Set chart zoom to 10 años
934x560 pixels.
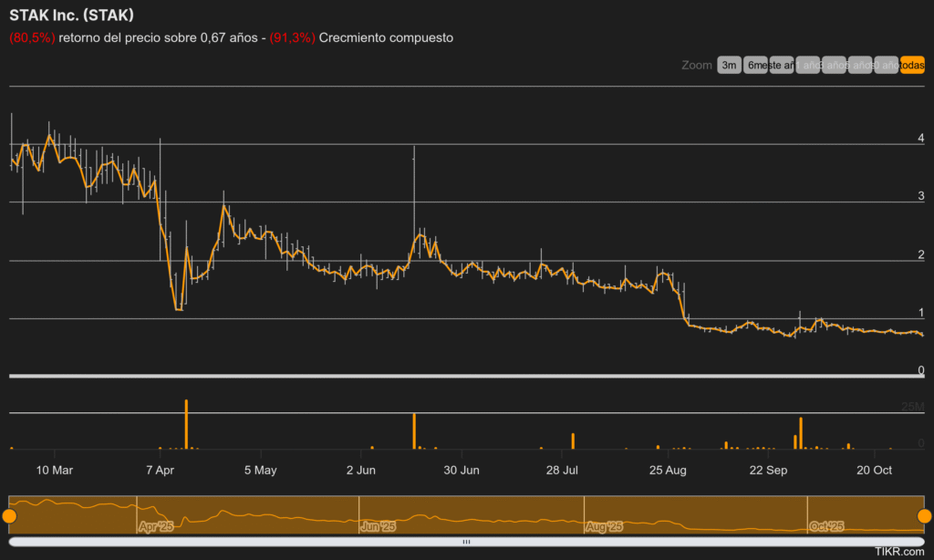coord(886,65)
